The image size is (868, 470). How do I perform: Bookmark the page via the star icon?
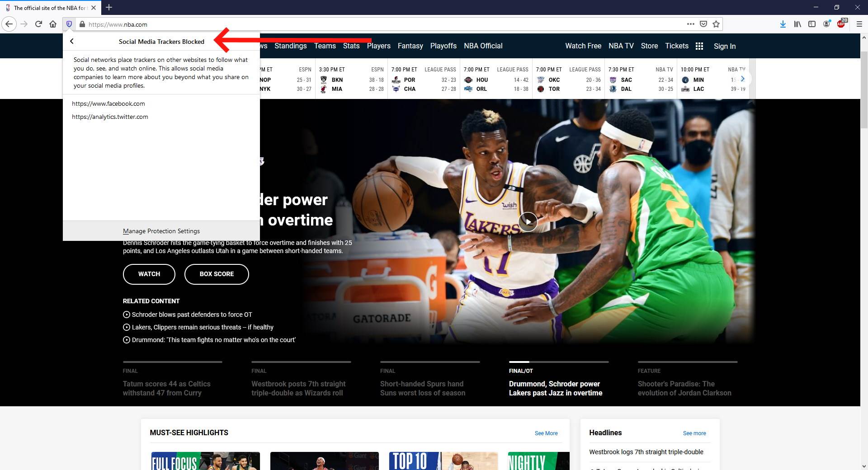pos(716,24)
